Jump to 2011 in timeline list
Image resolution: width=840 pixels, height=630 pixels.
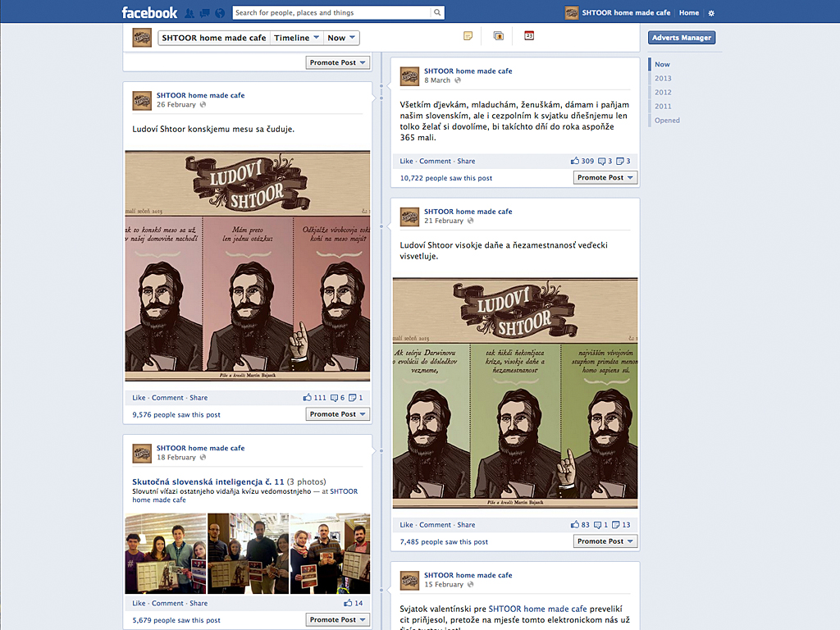663,106
